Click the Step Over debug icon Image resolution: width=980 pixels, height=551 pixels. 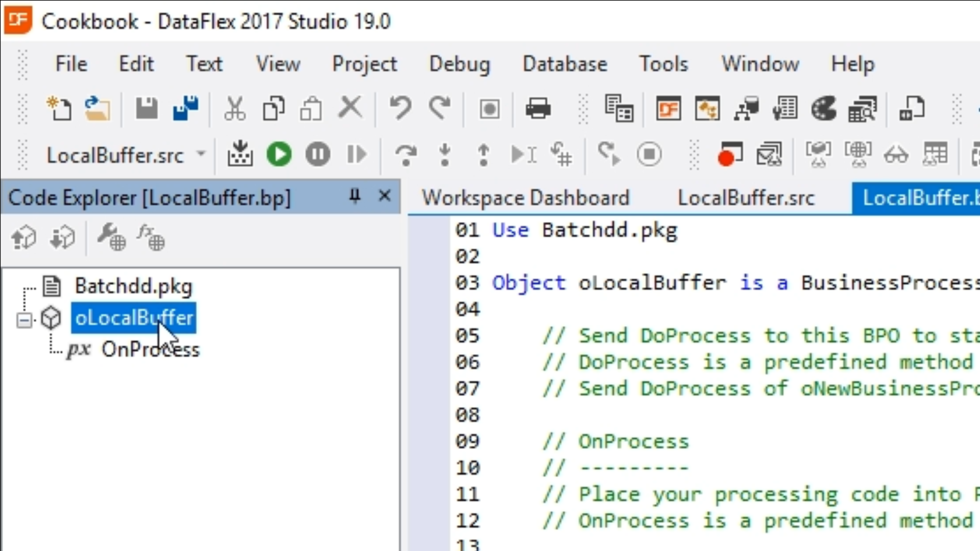(x=406, y=154)
